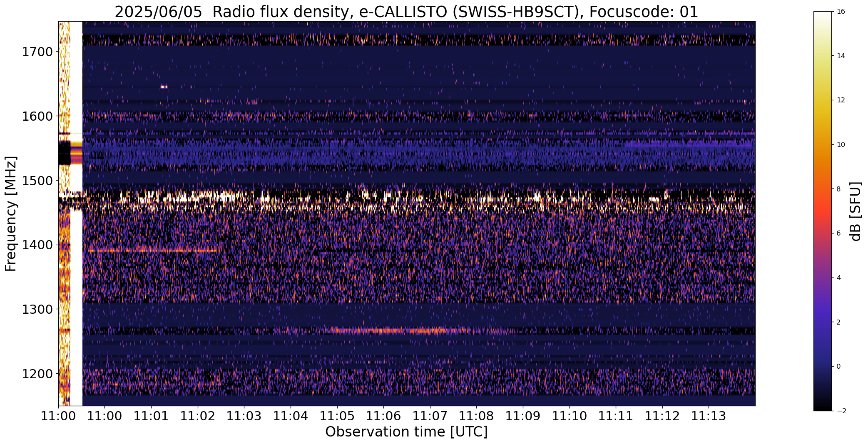Click the "Frequency [MHz]" y-axis label
The width and height of the screenshot is (868, 444).
[x=11, y=213]
